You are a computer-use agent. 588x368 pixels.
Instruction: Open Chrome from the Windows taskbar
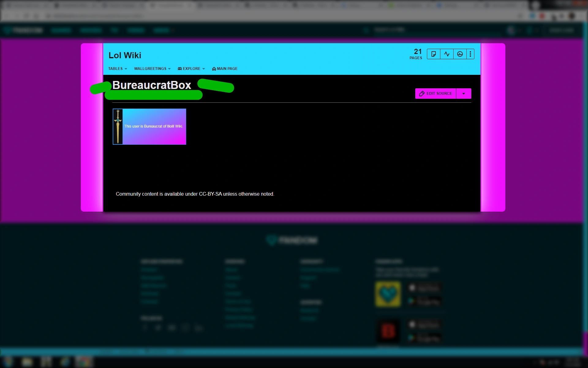pos(84,362)
